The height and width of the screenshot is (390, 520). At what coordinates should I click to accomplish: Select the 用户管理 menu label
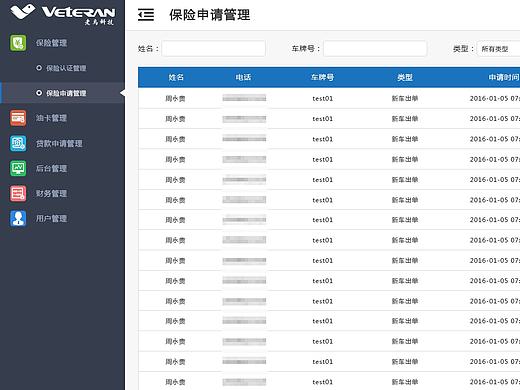click(x=51, y=218)
